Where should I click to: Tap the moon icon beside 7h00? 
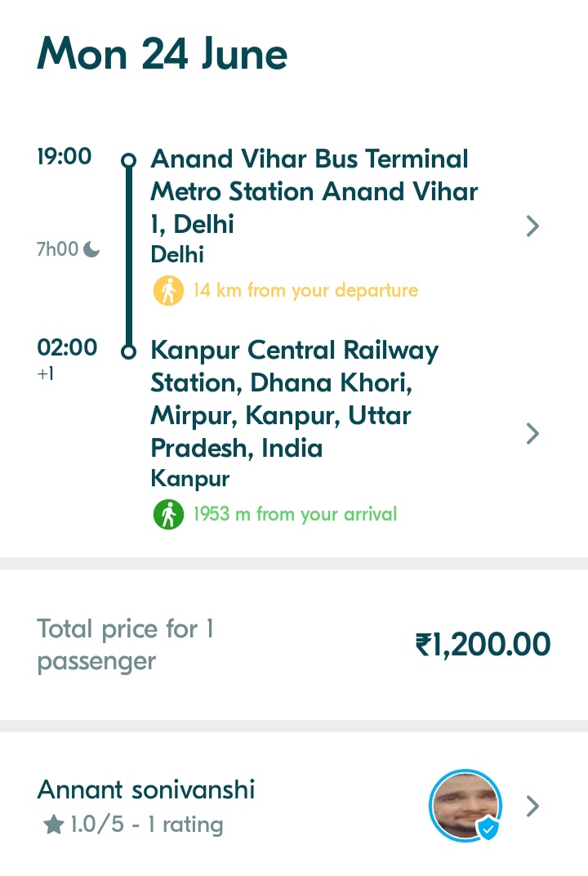click(x=91, y=249)
